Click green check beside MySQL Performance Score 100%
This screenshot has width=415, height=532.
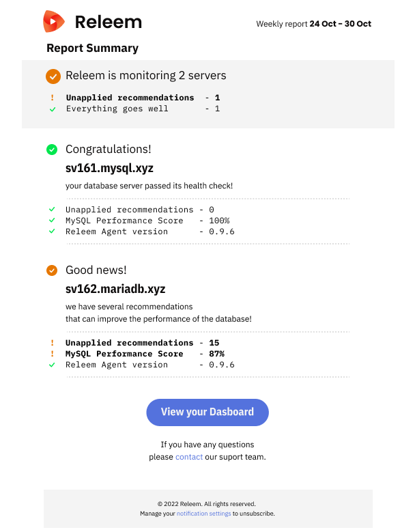(x=52, y=220)
